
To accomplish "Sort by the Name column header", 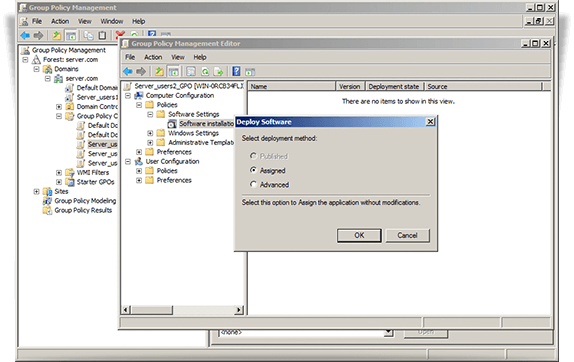I will 292,87.
